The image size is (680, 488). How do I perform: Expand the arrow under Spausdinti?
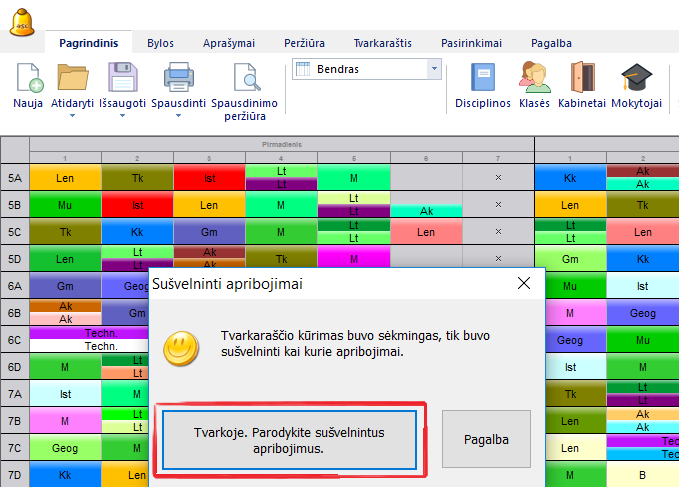(178, 116)
